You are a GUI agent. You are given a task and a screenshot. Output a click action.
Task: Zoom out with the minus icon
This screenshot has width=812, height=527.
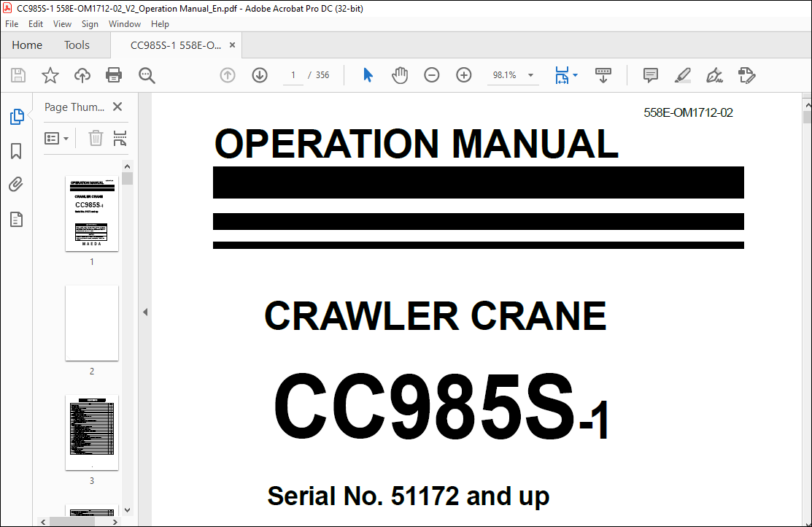pyautogui.click(x=432, y=75)
